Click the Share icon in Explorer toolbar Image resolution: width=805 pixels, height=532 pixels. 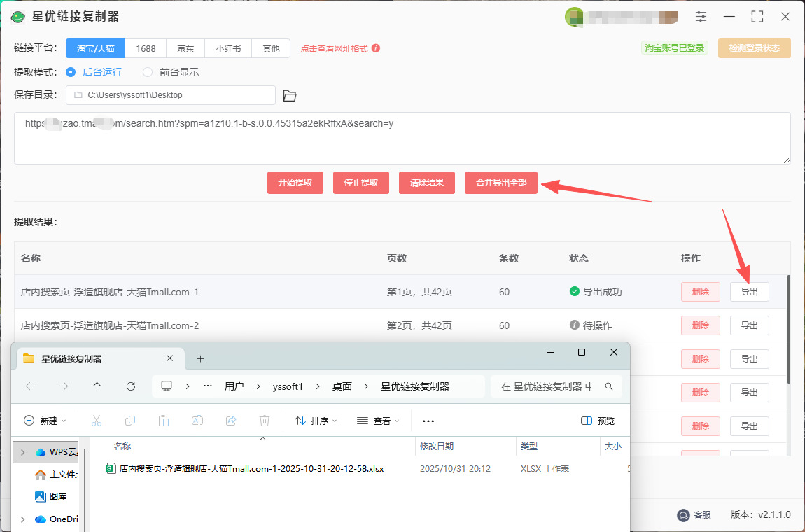(231, 421)
